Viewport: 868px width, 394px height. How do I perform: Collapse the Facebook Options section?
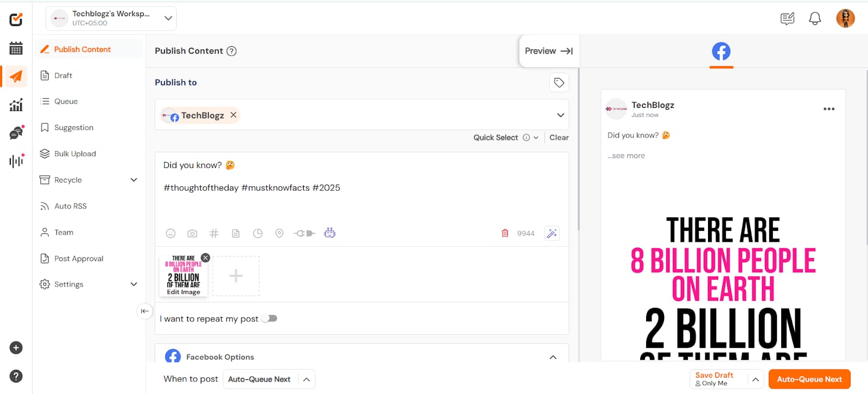pos(553,357)
